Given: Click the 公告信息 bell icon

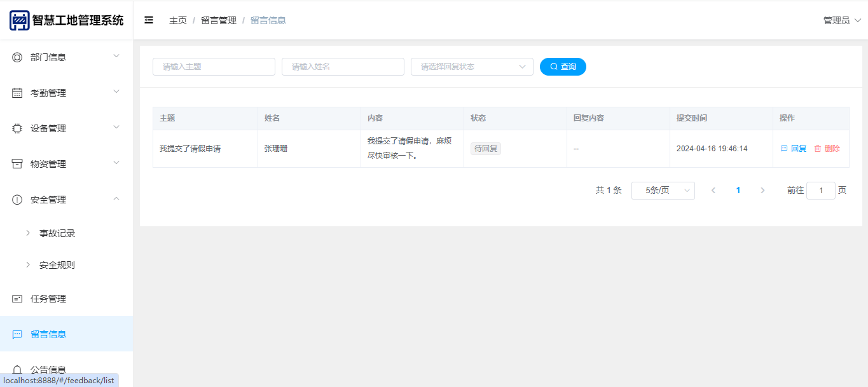Looking at the screenshot, I should [17, 370].
